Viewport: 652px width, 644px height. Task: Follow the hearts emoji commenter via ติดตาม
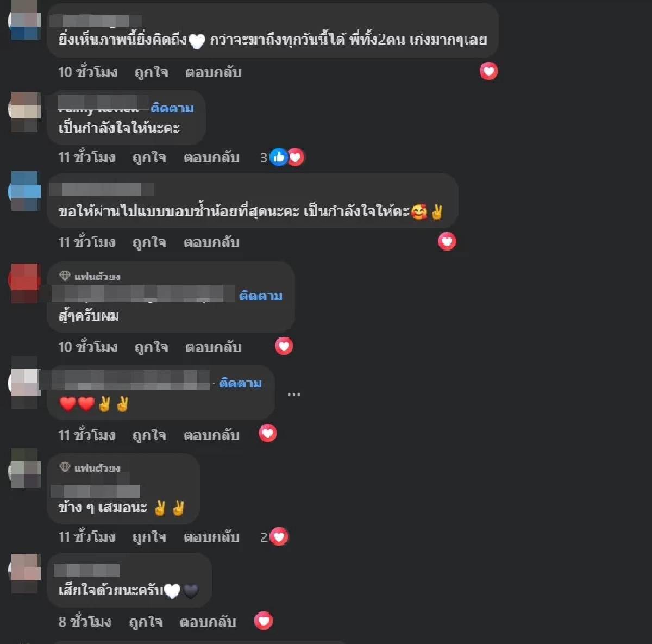[241, 383]
